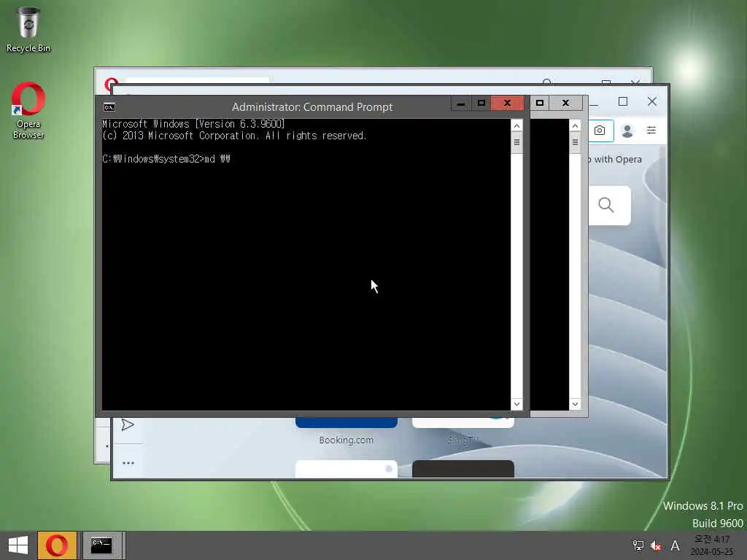Click the front Command Prompt scrollbar thumb
This screenshot has width=747, height=560.
click(x=516, y=142)
